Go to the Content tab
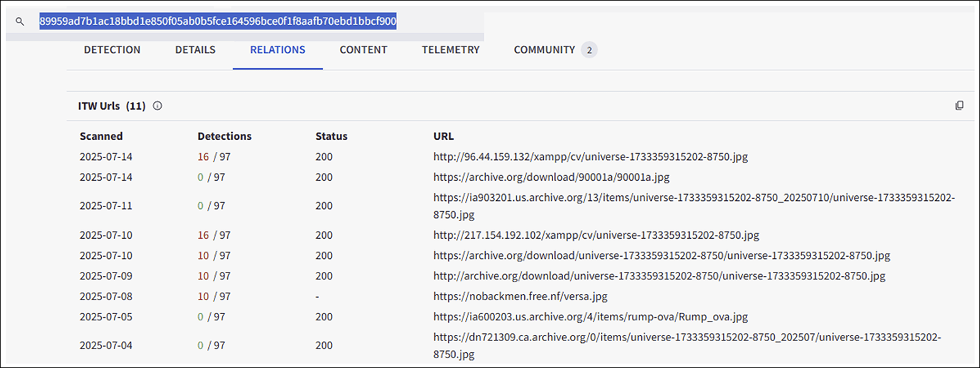980x368 pixels. 363,50
